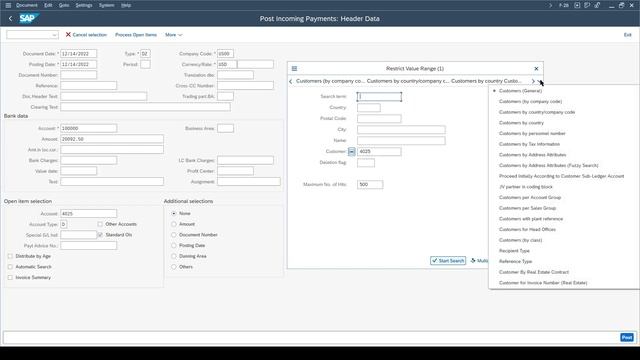Choose Customers per Sales Group entry
Image resolution: width=640 pixels, height=360 pixels.
(x=527, y=208)
